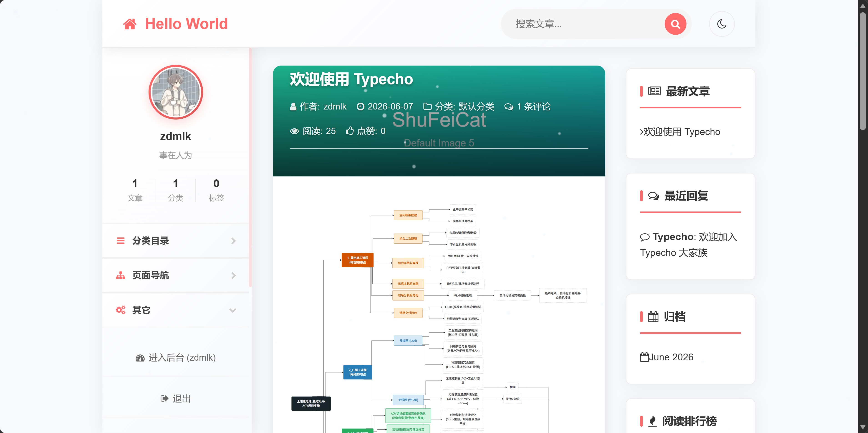Click the author person icon in post meta
Screen dimensions: 868x433
pos(293,107)
